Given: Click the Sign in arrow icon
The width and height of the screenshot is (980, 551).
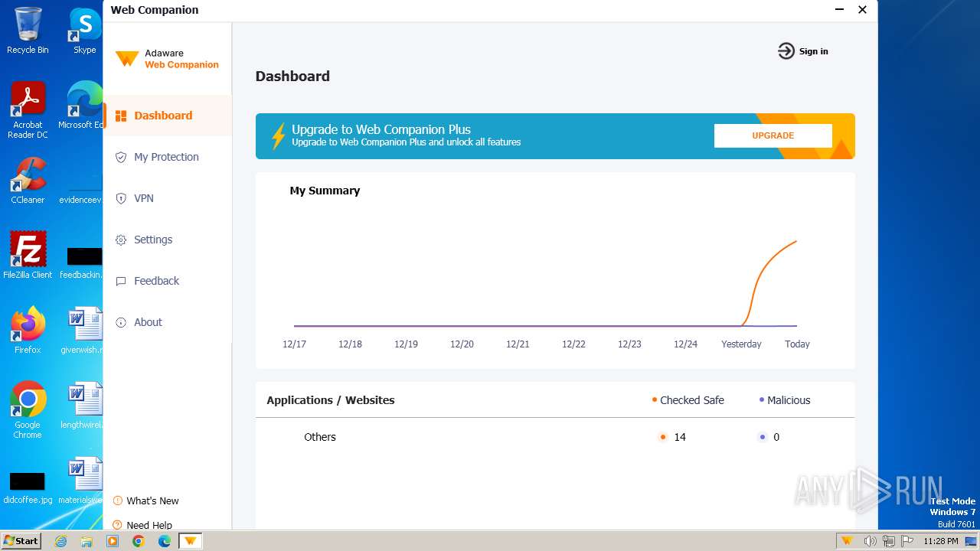Looking at the screenshot, I should pyautogui.click(x=786, y=51).
